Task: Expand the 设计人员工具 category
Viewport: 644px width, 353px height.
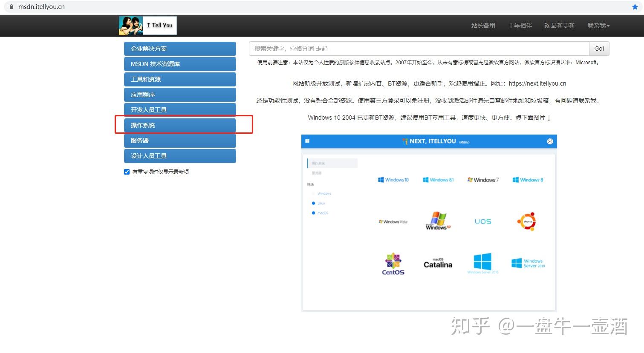Action: tap(180, 156)
